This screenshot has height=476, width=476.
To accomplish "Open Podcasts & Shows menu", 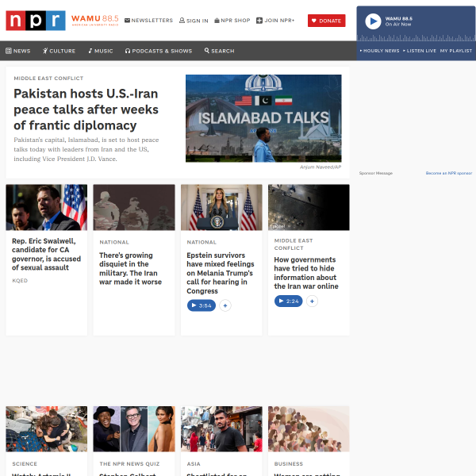I will 159,51.
